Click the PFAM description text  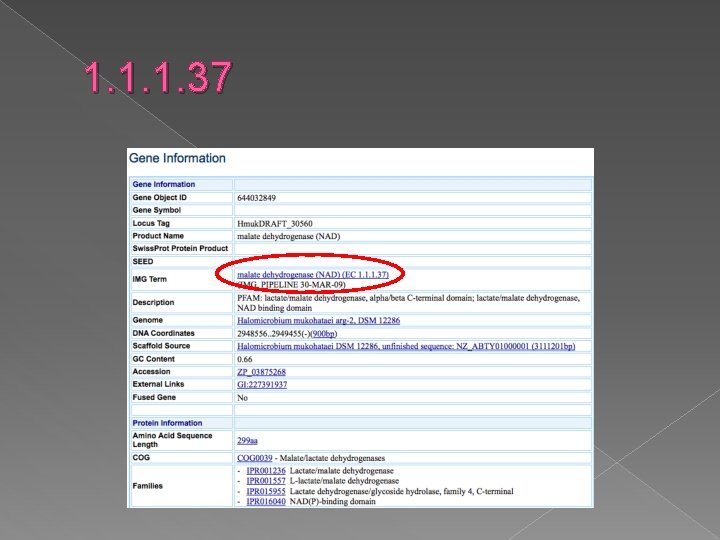click(x=408, y=303)
